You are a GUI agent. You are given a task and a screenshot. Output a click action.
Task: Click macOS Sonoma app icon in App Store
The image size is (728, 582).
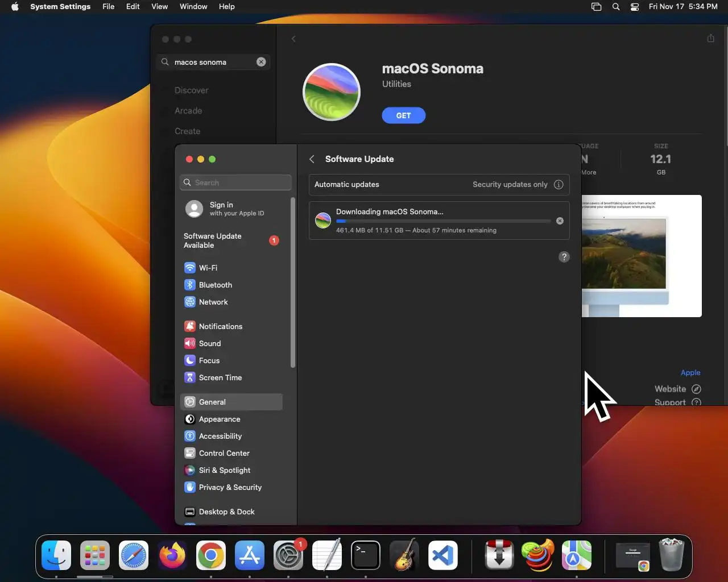332,92
